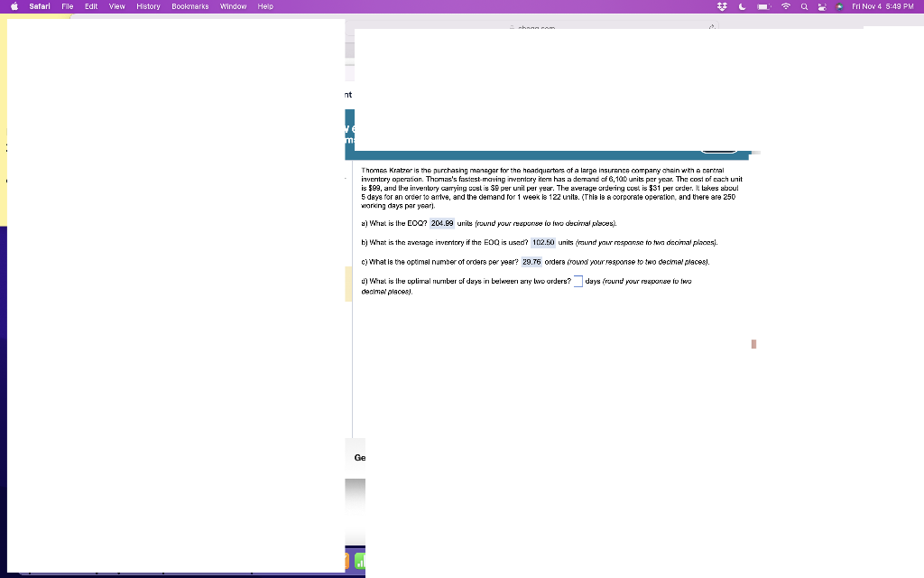Image resolution: width=924 pixels, height=578 pixels.
Task: Open the Window menu
Action: (x=233, y=6)
